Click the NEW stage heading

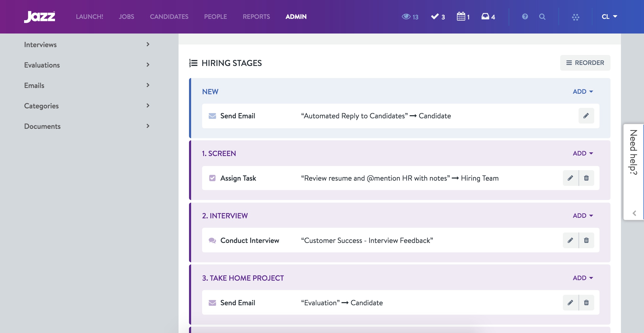pyautogui.click(x=210, y=92)
